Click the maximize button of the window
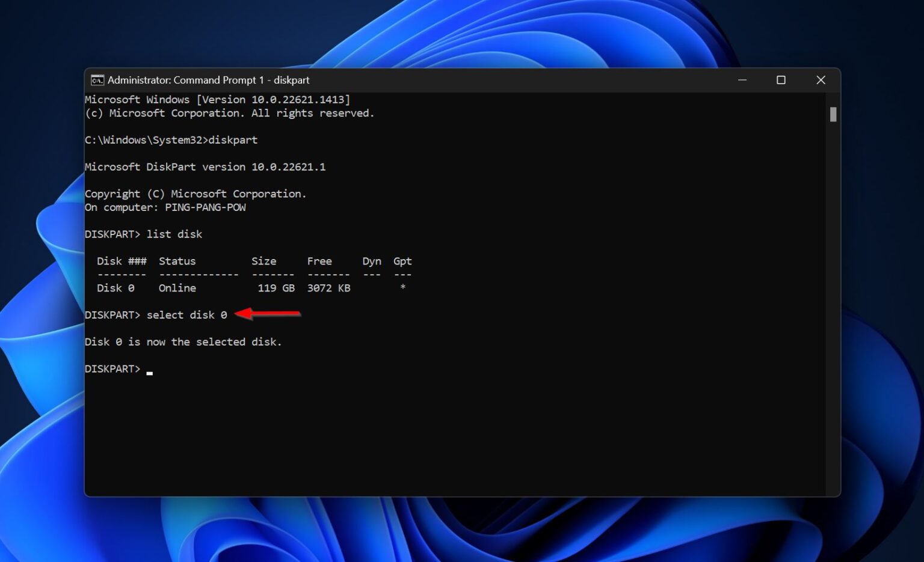The width and height of the screenshot is (924, 562). click(x=781, y=79)
